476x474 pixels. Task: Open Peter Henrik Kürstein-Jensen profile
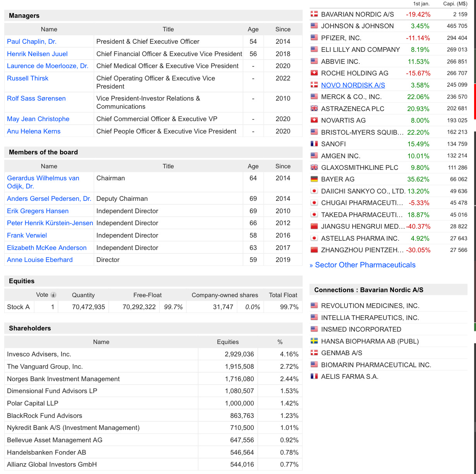pos(50,223)
